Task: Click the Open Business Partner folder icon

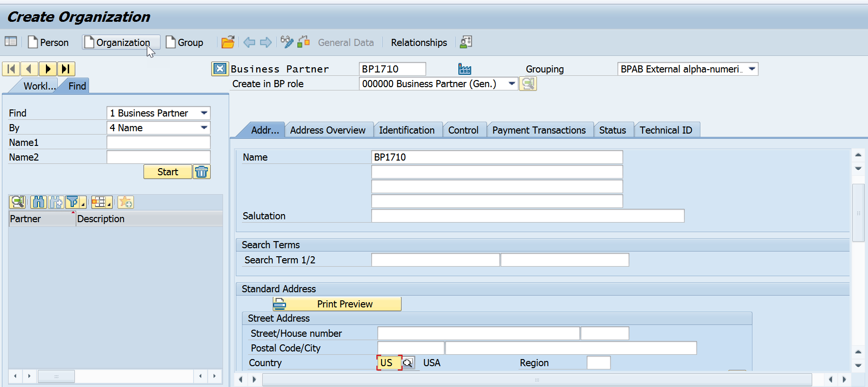Action: (x=228, y=42)
